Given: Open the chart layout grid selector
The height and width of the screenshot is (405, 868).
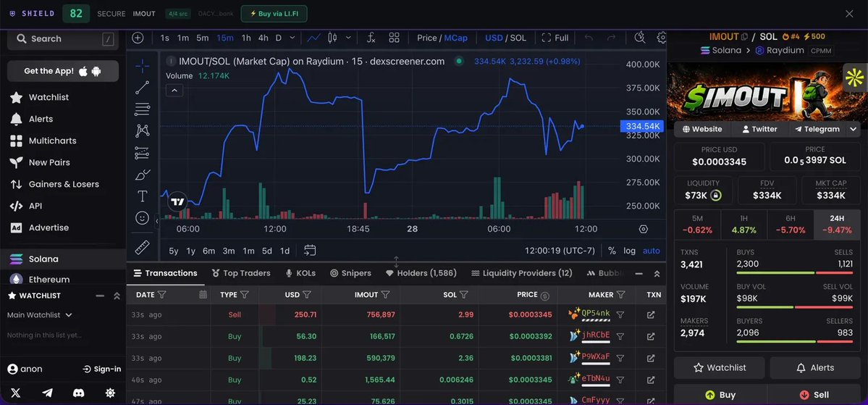Looking at the screenshot, I should tap(394, 38).
